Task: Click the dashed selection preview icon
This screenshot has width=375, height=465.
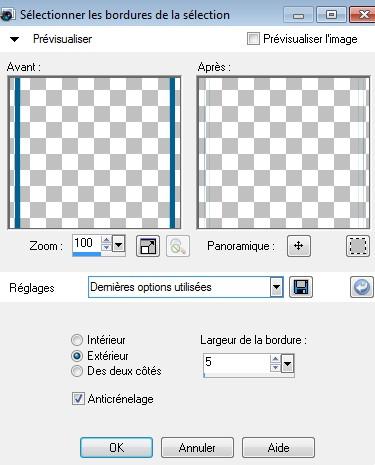Action: [358, 246]
